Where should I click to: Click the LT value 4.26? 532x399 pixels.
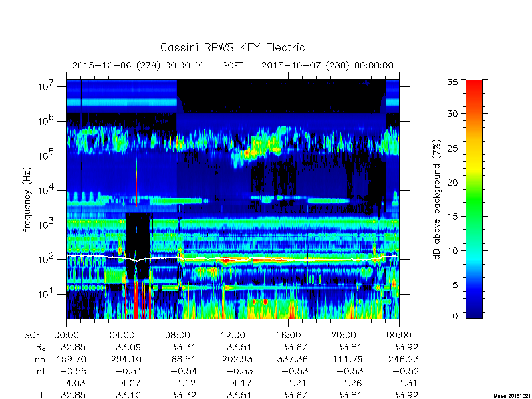coord(352,384)
